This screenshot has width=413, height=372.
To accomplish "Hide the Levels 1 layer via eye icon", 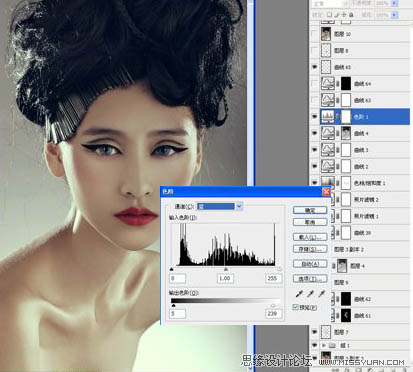I will [314, 117].
